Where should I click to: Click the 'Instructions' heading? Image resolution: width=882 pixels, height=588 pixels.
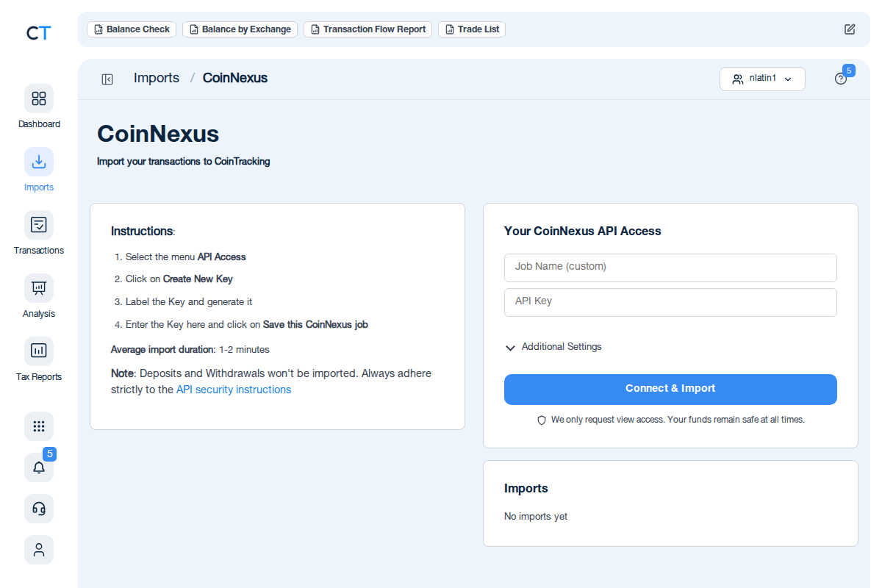click(143, 231)
